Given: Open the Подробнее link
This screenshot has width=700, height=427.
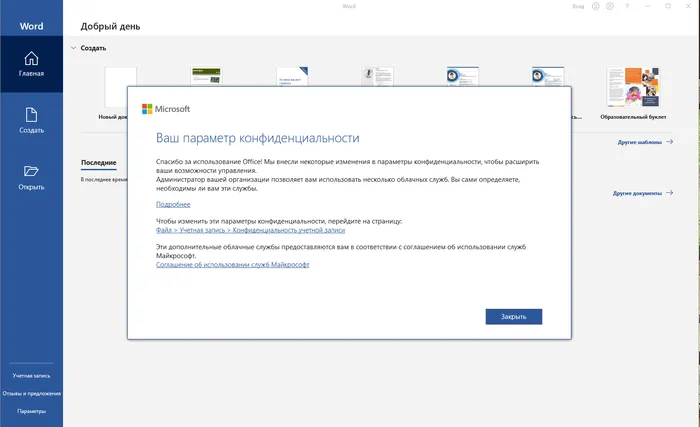Looking at the screenshot, I should 173,205.
